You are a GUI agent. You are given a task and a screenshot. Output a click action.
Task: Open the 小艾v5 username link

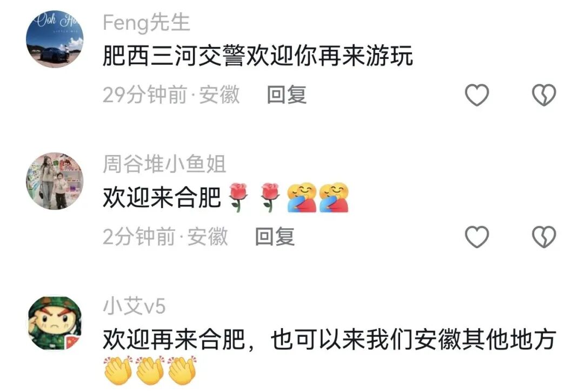pyautogui.click(x=134, y=306)
